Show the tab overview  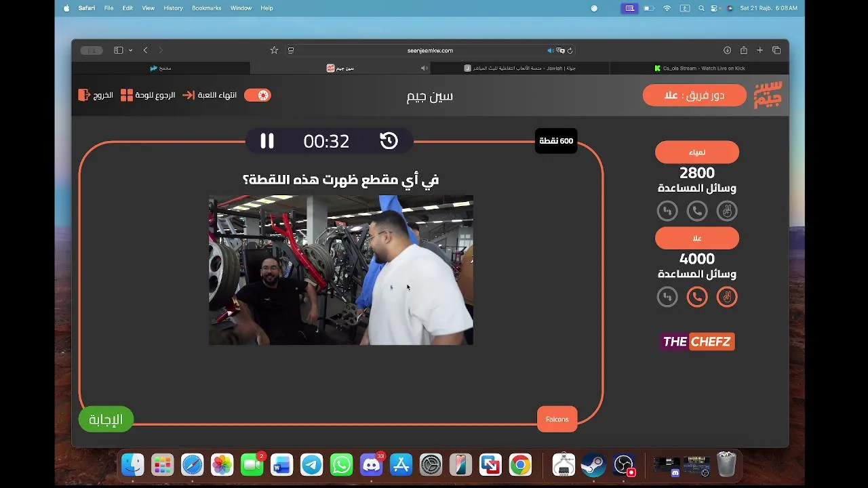776,50
